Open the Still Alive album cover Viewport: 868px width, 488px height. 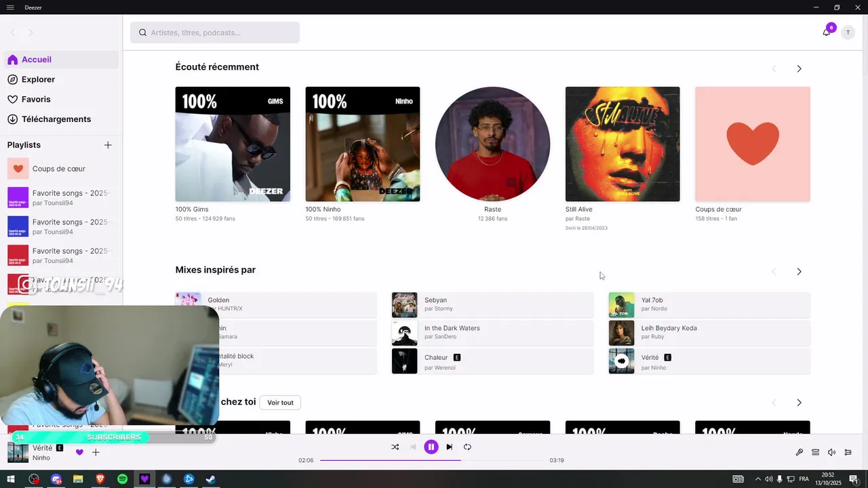pyautogui.click(x=623, y=144)
